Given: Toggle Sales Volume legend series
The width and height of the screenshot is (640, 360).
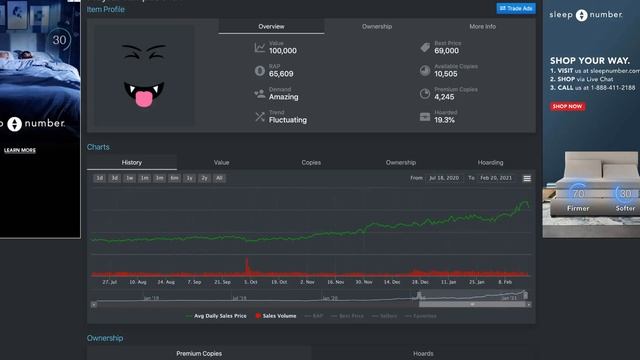Looking at the screenshot, I should (x=276, y=316).
